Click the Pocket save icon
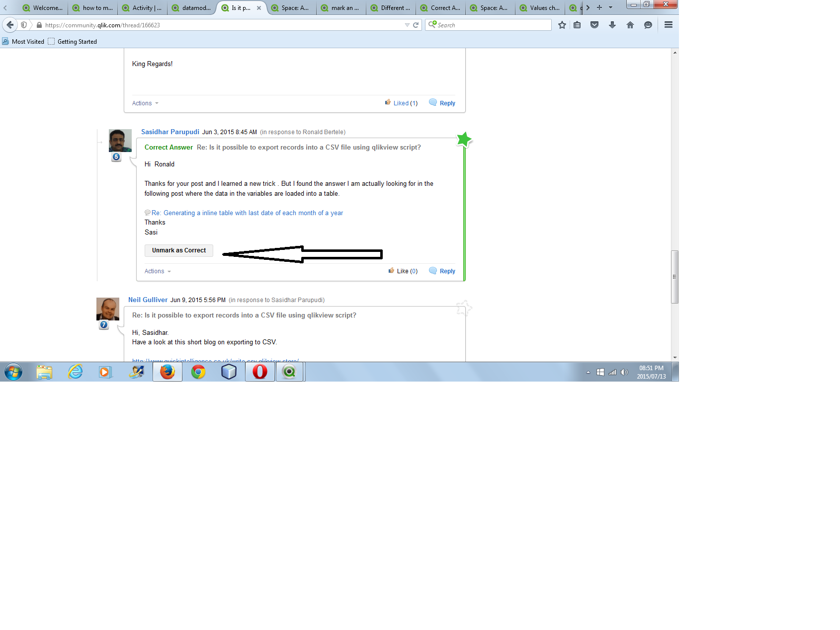The width and height of the screenshot is (840, 630). 594,25
